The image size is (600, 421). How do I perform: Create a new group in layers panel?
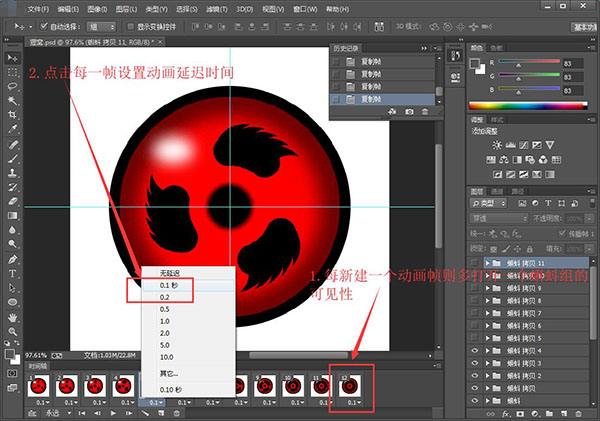pyautogui.click(x=549, y=414)
